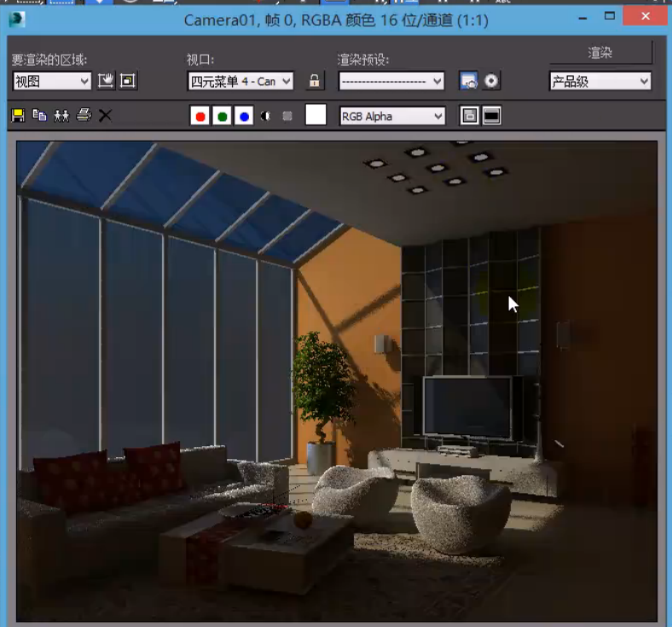Click the Print Image icon

[84, 115]
